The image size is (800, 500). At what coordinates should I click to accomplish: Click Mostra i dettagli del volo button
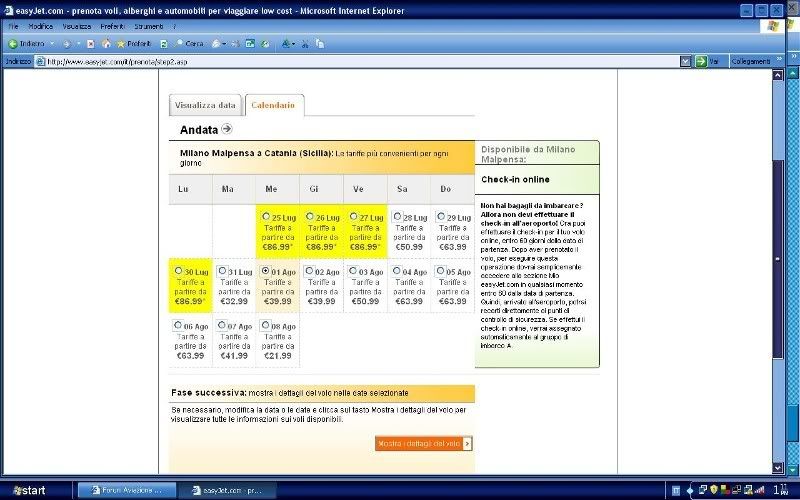pyautogui.click(x=423, y=443)
